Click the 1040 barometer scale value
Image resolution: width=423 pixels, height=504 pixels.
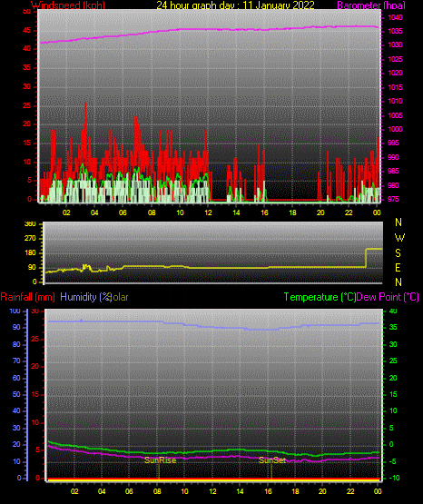pos(395,17)
